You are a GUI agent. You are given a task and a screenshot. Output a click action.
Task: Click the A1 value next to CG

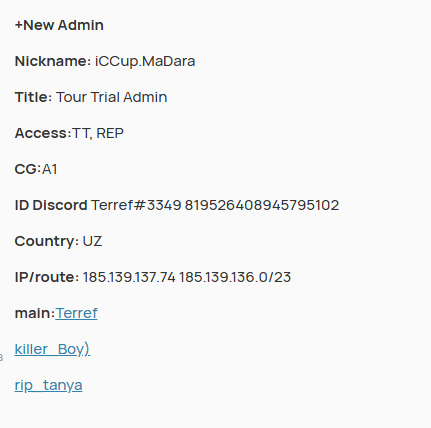(x=50, y=169)
